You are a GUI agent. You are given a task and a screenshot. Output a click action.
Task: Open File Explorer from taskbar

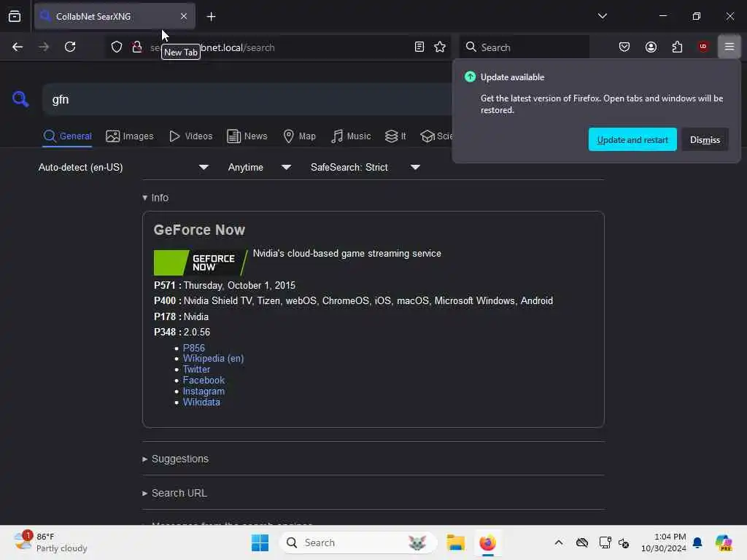[455, 542]
